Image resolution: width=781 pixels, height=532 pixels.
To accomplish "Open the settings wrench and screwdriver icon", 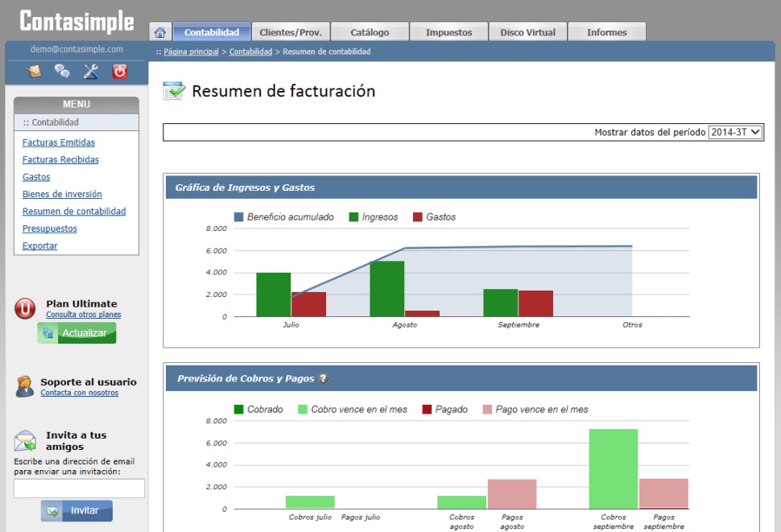I will coord(91,72).
